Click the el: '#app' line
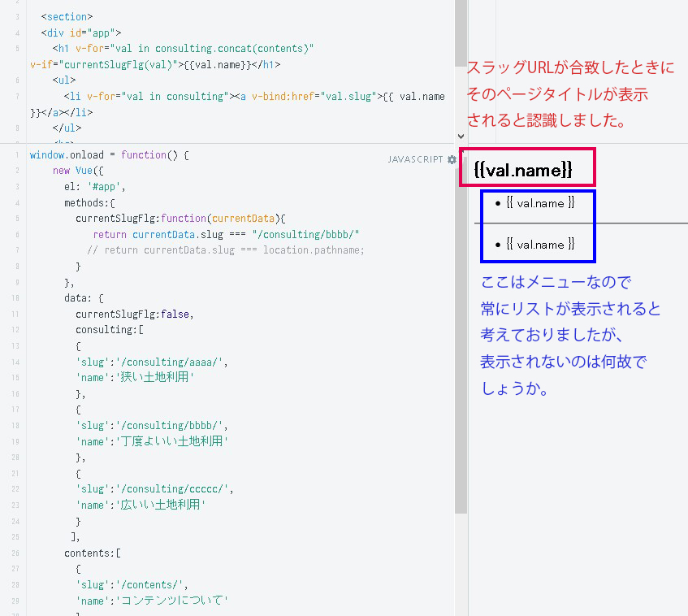 pos(97,186)
